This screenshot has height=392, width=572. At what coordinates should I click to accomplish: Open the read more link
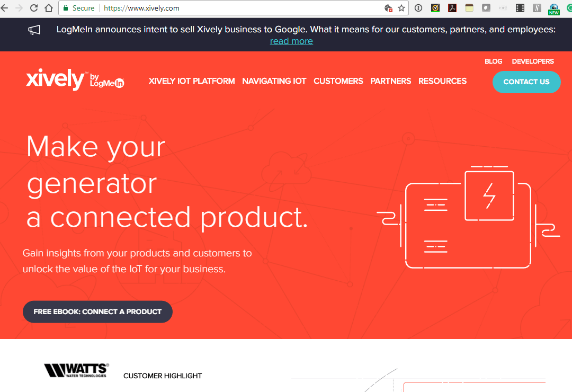291,41
